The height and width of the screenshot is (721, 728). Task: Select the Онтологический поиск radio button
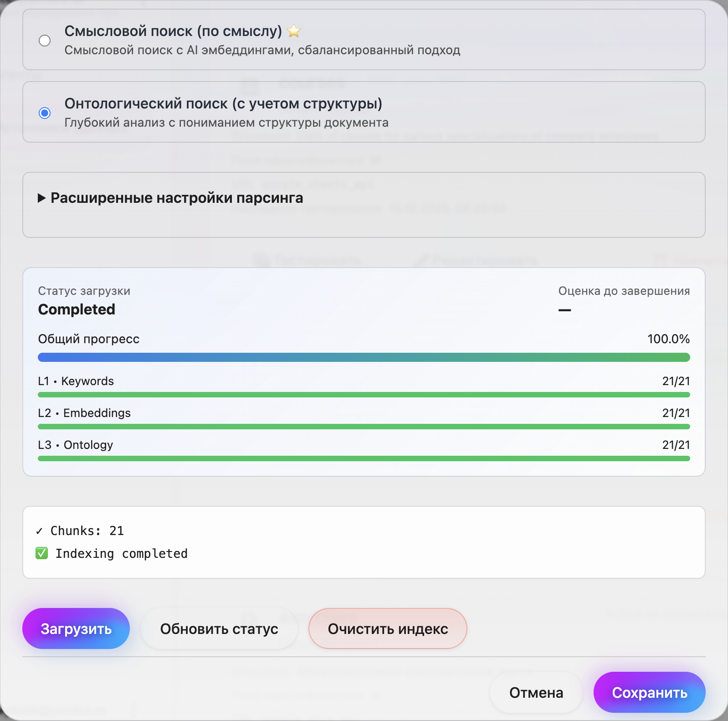[44, 113]
